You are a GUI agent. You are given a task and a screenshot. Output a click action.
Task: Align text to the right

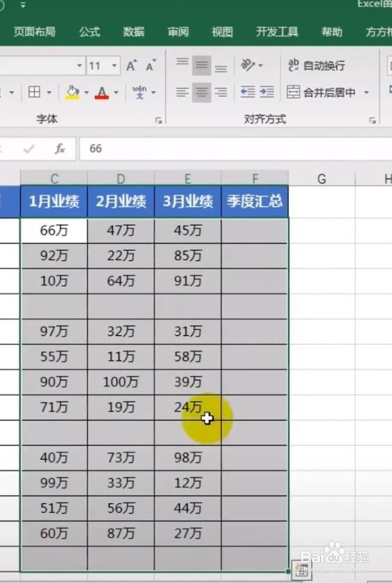click(221, 92)
